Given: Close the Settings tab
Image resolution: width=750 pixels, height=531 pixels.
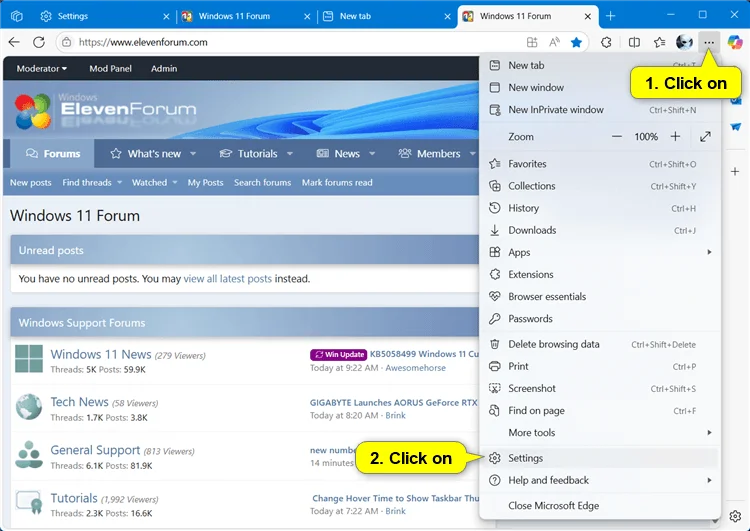Looking at the screenshot, I should 166,16.
